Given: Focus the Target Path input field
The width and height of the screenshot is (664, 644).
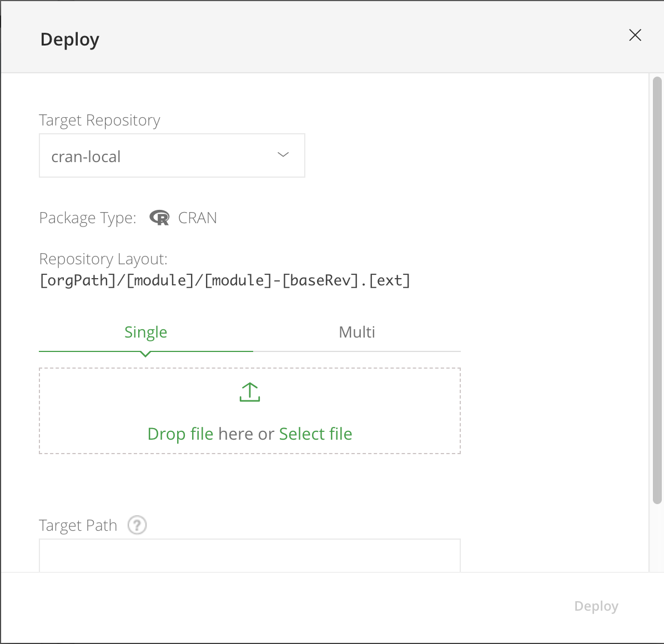Looking at the screenshot, I should click(x=250, y=555).
